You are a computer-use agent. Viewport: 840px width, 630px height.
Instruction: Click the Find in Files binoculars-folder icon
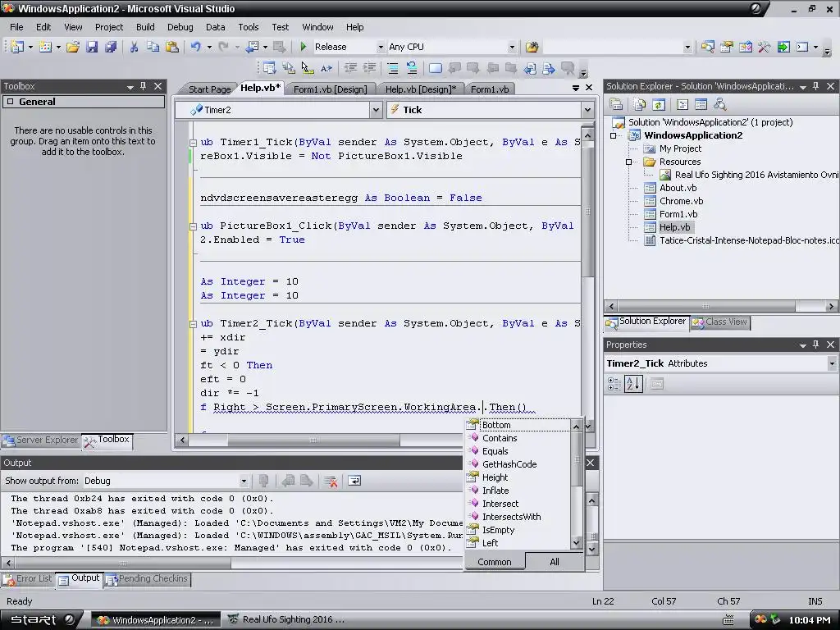click(532, 47)
